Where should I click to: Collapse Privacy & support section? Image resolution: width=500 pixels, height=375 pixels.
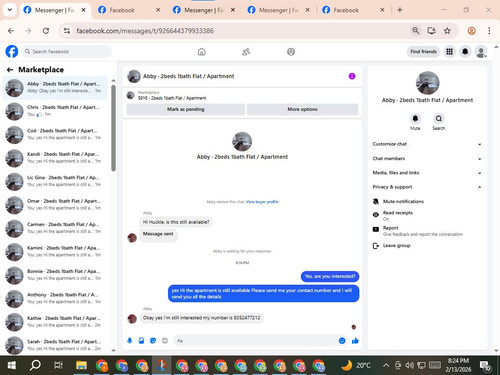pos(427,187)
